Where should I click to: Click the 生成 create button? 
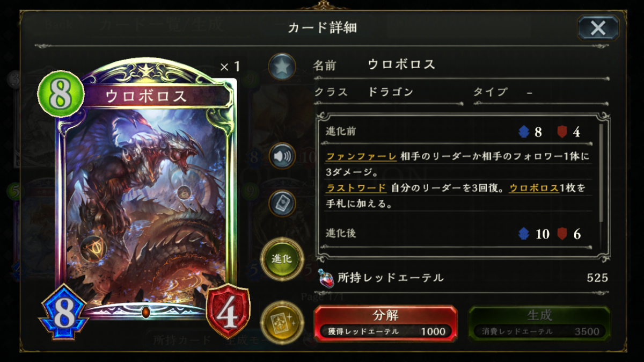(x=539, y=323)
